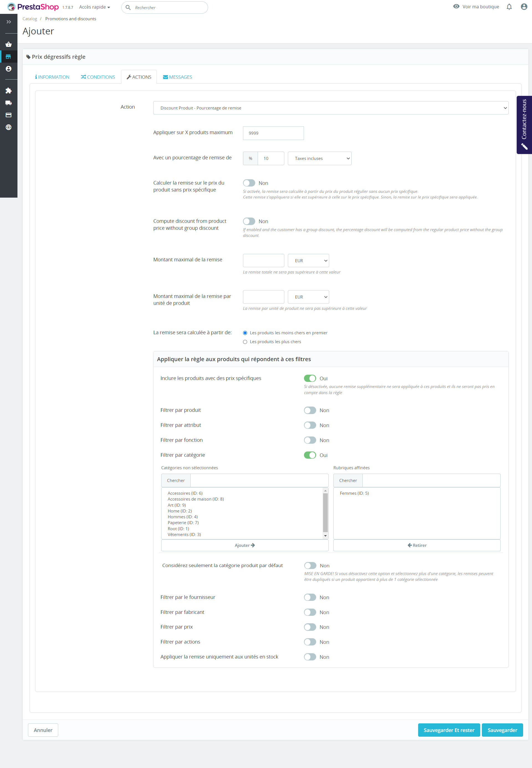This screenshot has width=532, height=768.
Task: Click the unselected categories list scrollbar
Action: tap(325, 513)
